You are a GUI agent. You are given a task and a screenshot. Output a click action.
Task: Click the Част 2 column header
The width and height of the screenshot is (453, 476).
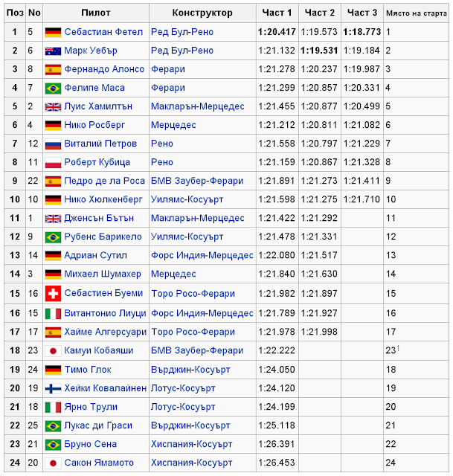tap(320, 13)
